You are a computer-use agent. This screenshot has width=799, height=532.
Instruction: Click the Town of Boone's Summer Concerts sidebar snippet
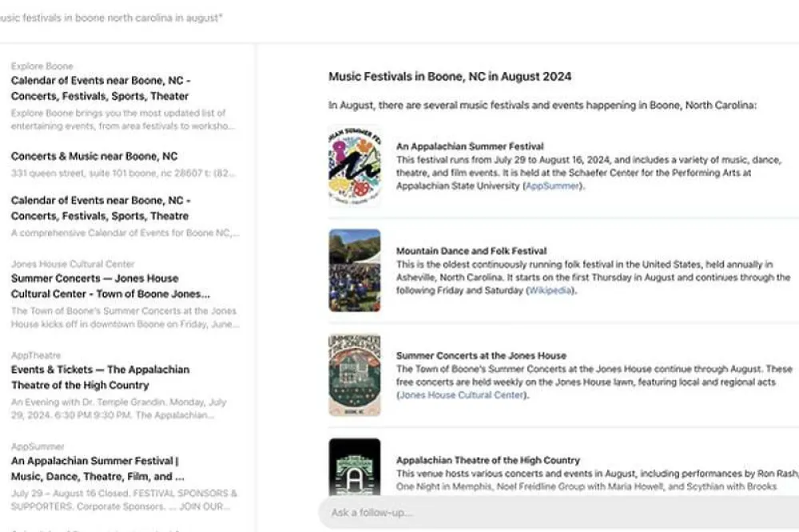[125, 317]
